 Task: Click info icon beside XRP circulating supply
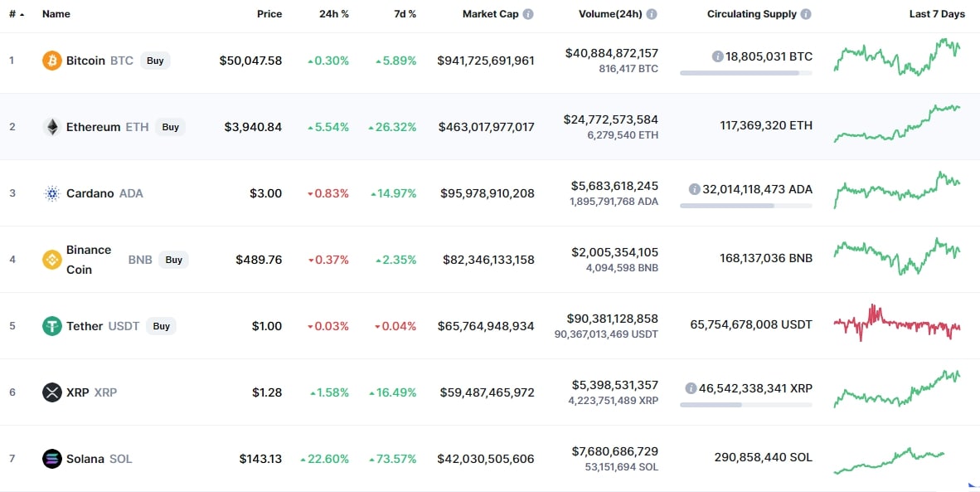pos(691,388)
